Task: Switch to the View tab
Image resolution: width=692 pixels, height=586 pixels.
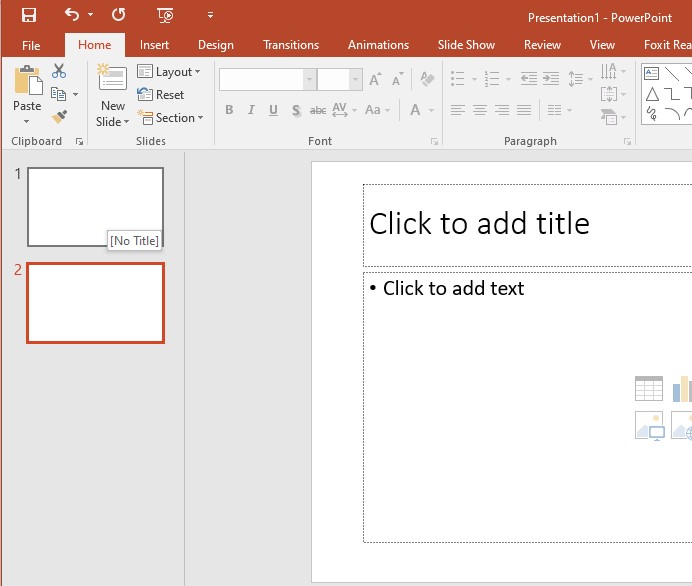Action: click(x=602, y=45)
